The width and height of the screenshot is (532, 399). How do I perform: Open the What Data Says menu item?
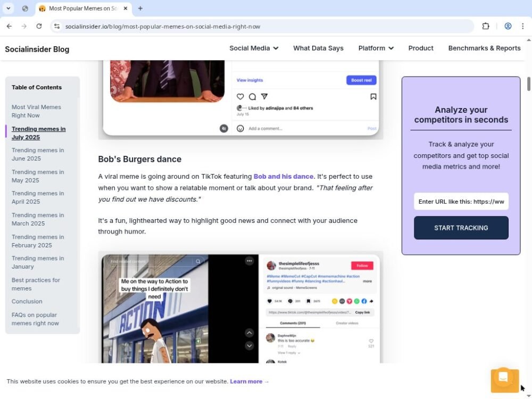pyautogui.click(x=318, y=48)
